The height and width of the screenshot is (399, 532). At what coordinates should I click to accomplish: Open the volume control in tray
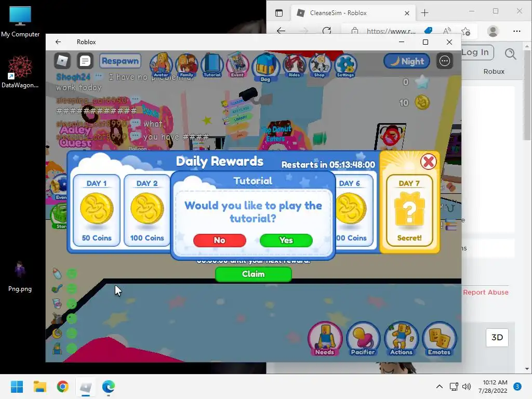point(467,387)
